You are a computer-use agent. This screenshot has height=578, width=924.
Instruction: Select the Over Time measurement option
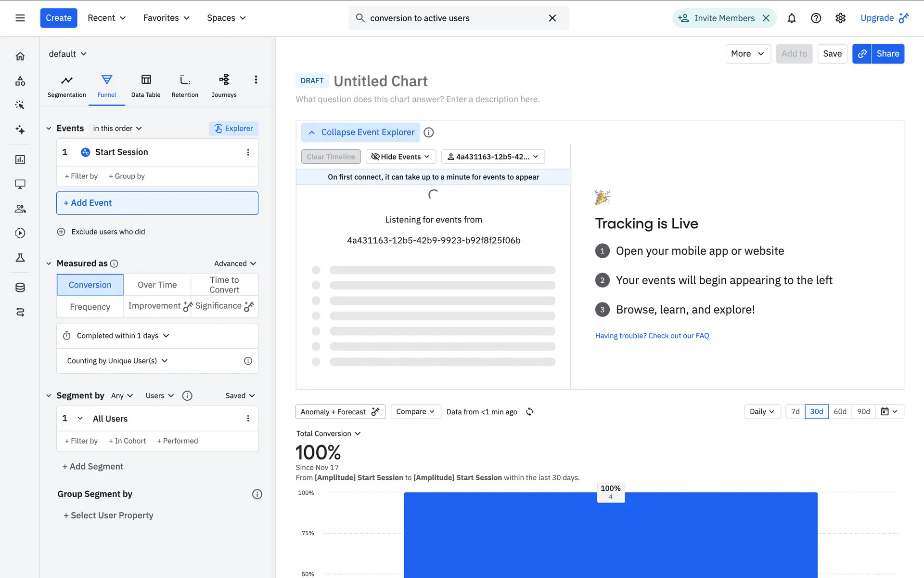[157, 285]
